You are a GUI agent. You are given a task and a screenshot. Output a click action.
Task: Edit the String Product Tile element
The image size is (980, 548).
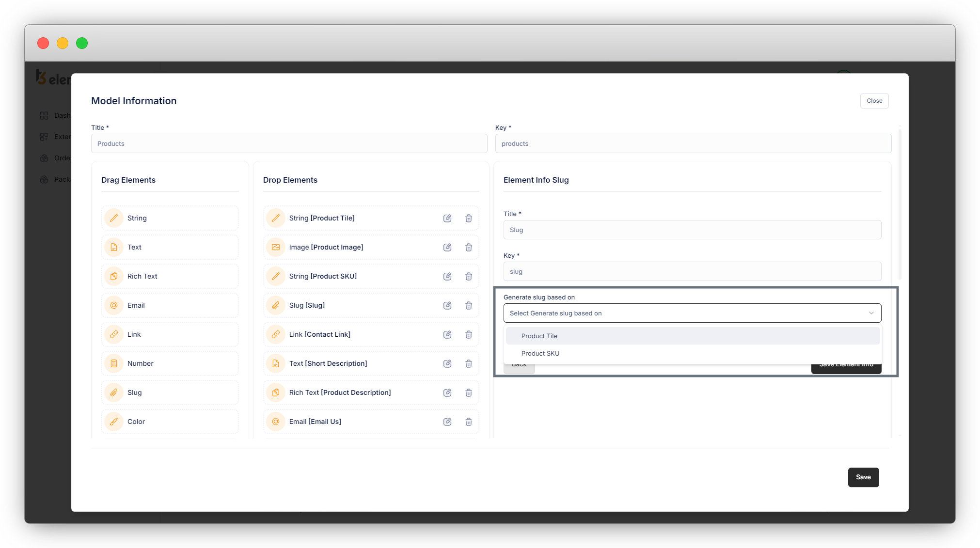coord(447,218)
